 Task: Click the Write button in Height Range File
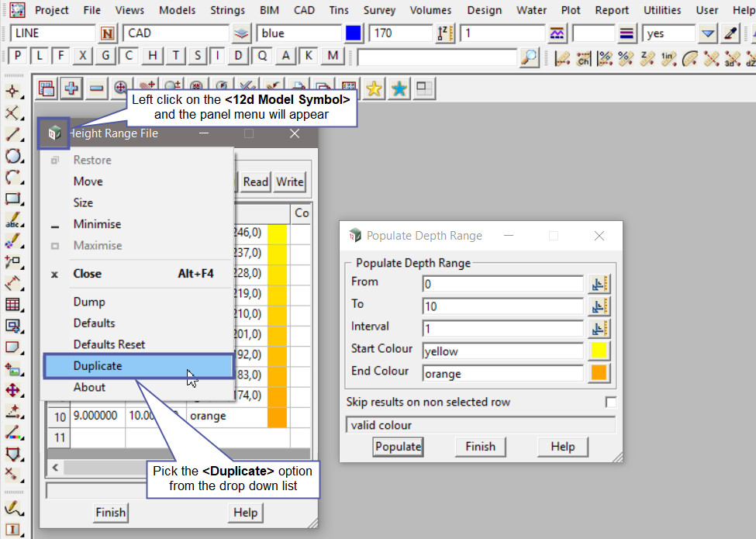coord(289,182)
